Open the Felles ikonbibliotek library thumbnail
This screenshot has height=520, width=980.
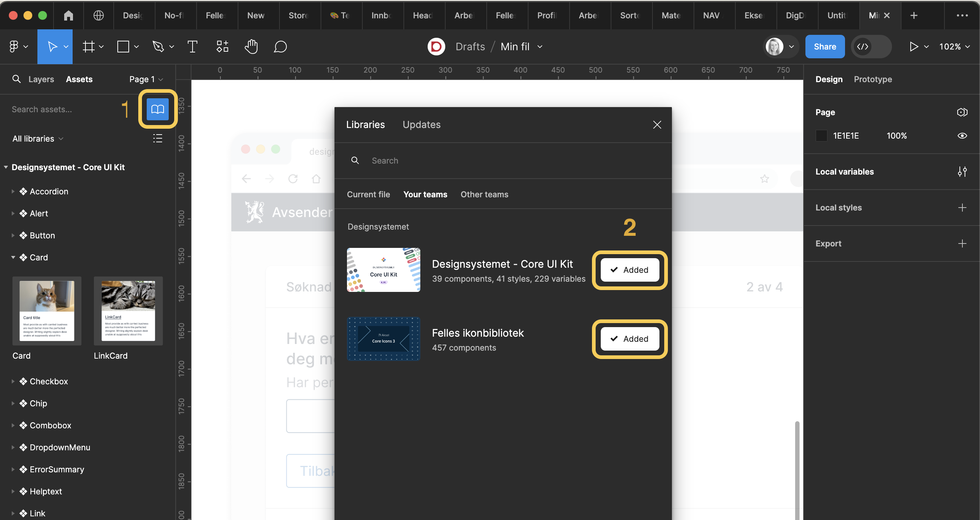click(x=384, y=339)
